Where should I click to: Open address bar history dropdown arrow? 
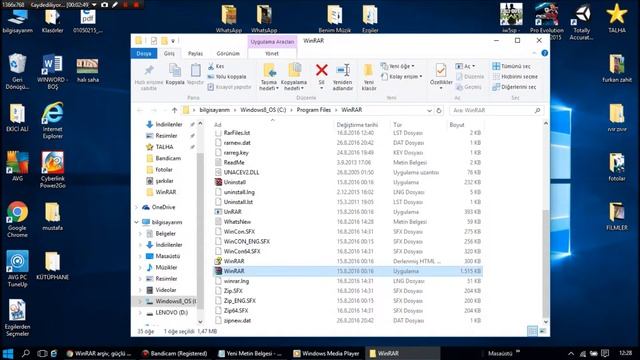429,111
